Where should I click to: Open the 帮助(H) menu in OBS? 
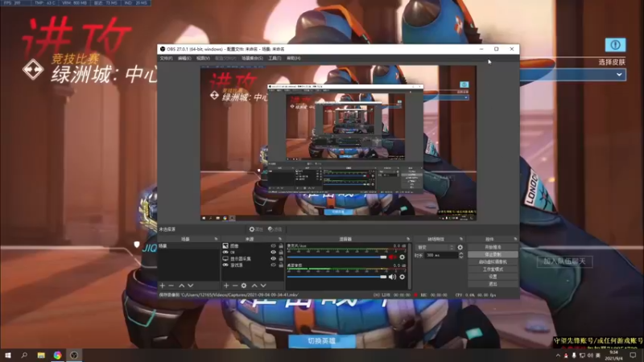tap(293, 58)
